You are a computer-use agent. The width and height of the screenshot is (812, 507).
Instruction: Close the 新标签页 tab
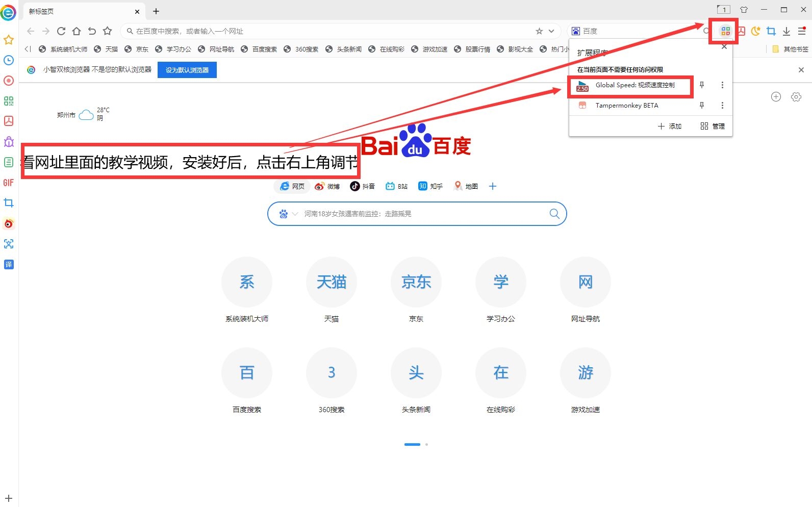[x=137, y=11]
